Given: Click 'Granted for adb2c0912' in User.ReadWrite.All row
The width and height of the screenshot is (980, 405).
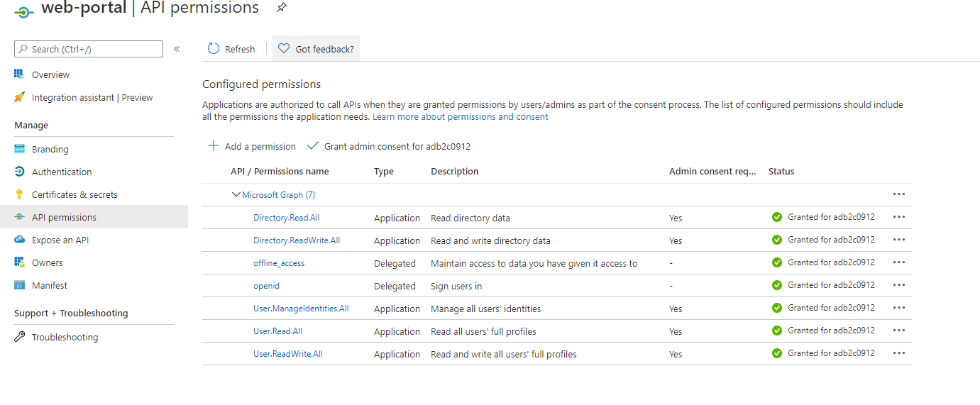Looking at the screenshot, I should (831, 353).
